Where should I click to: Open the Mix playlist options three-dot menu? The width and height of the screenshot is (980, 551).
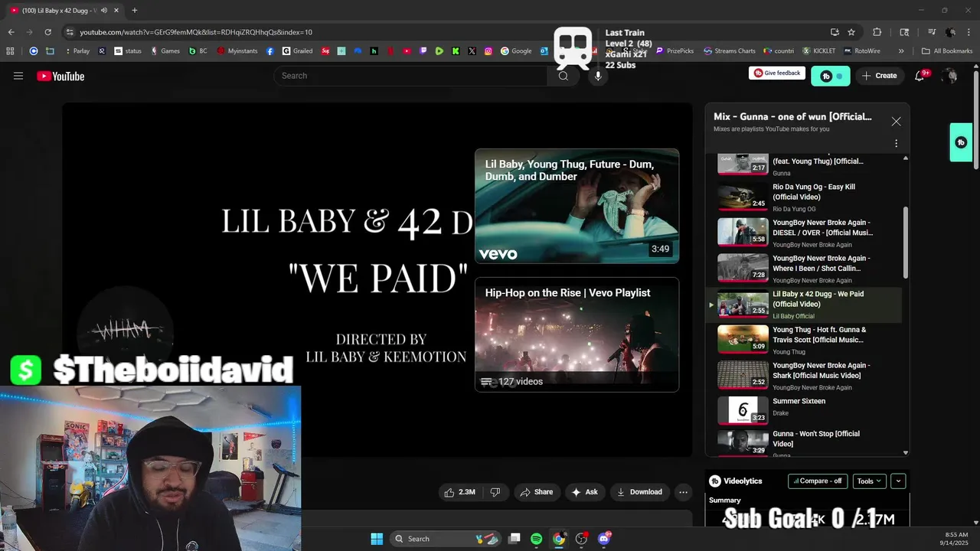point(896,143)
